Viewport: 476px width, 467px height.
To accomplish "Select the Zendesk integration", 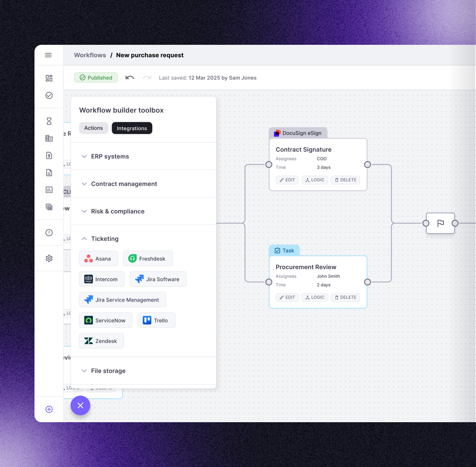I will 101,341.
